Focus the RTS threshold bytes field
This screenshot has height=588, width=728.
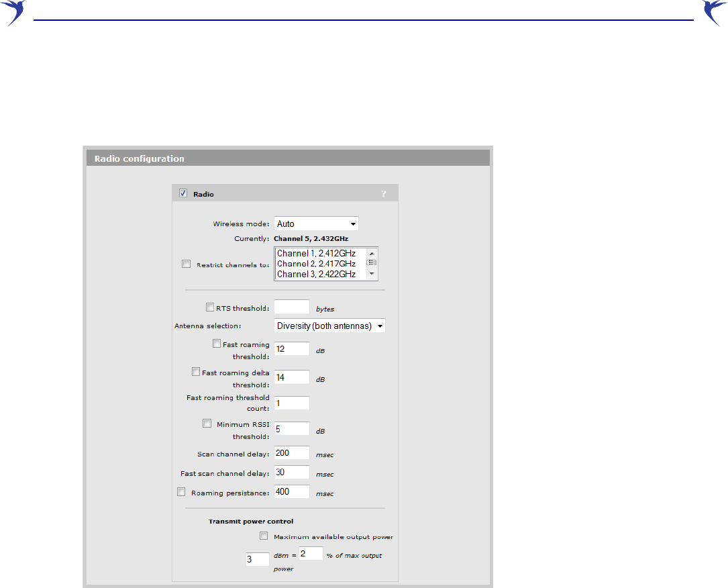pos(292,307)
